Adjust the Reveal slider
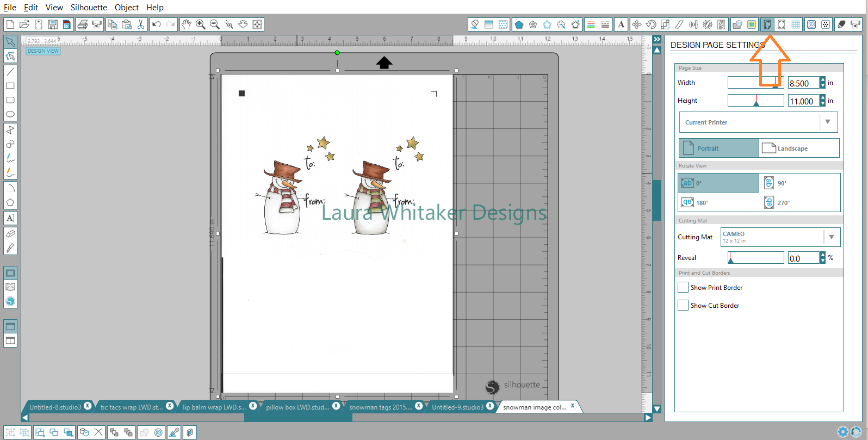Screen dimensions: 868x440 coord(756,258)
